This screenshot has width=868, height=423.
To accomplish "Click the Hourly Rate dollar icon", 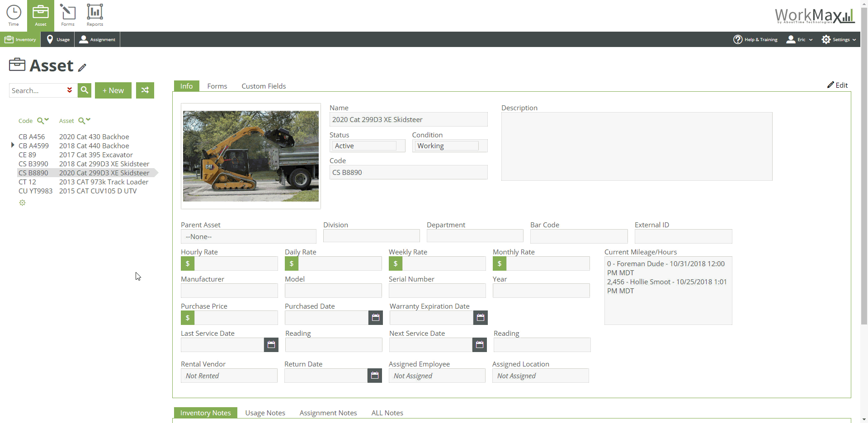I will coord(188,263).
